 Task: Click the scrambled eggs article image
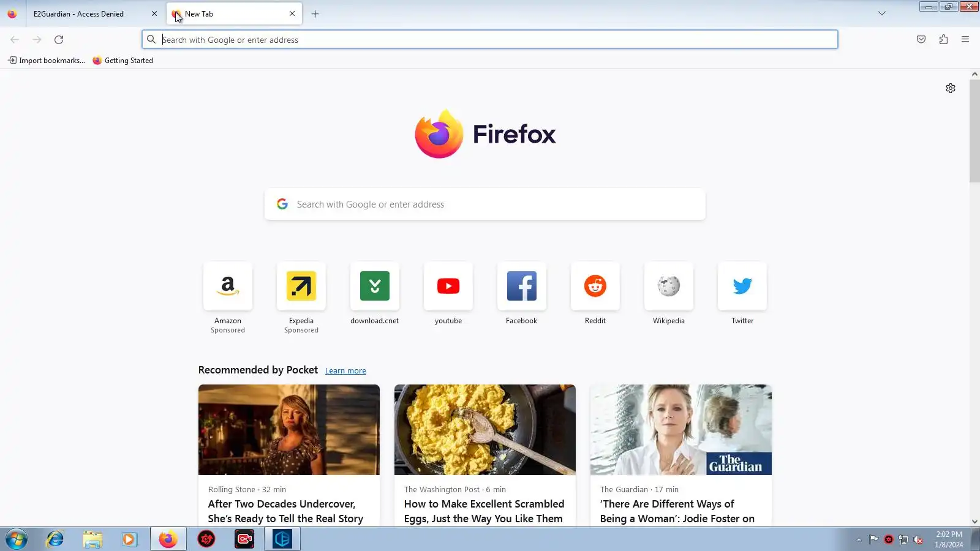485,430
